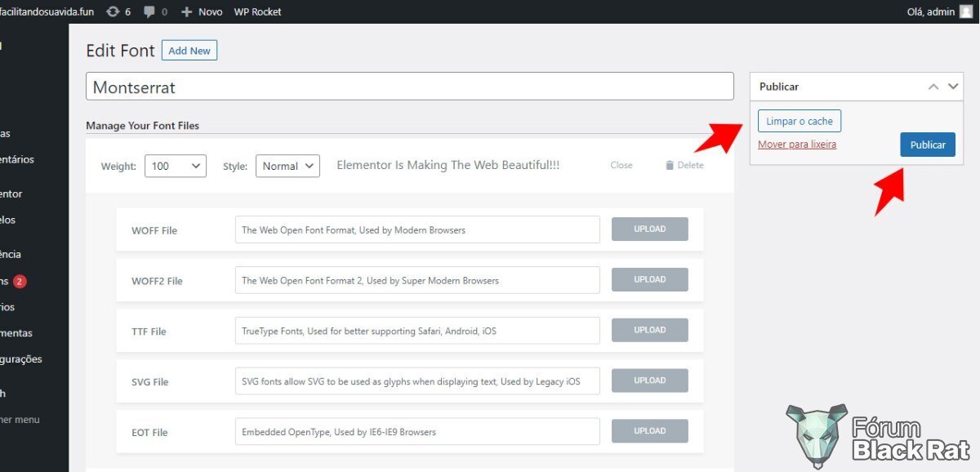Click the plugins update badge showing 2
The image size is (980, 472).
(20, 281)
